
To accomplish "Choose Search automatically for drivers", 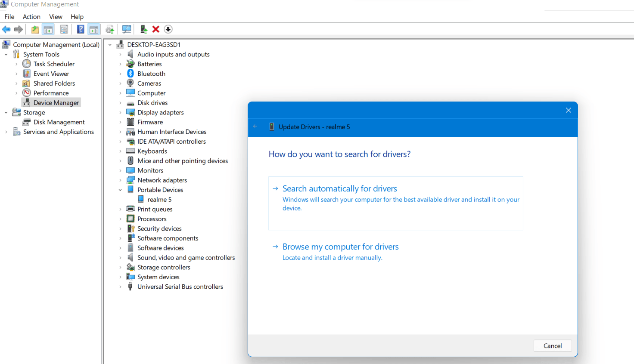I will coord(396,203).
